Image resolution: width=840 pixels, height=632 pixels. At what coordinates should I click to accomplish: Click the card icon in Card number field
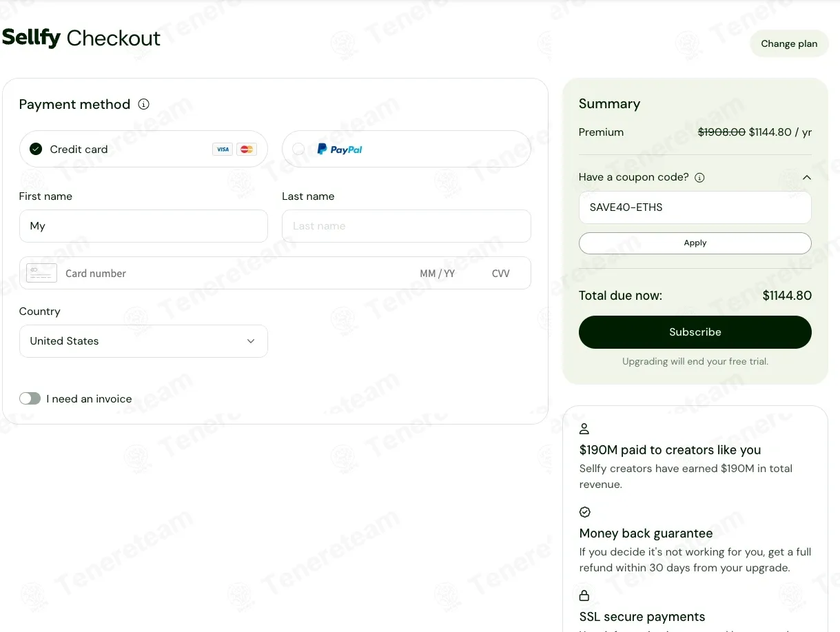click(x=41, y=273)
